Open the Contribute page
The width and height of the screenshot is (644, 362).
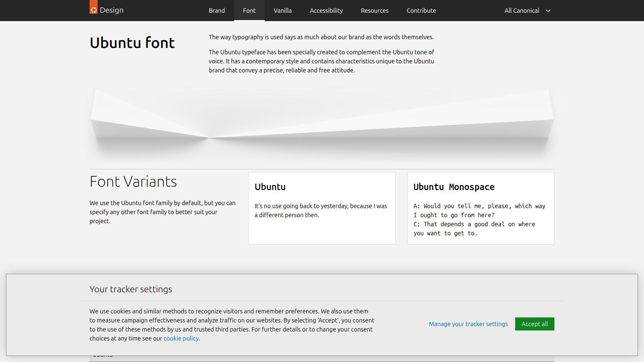421,10
